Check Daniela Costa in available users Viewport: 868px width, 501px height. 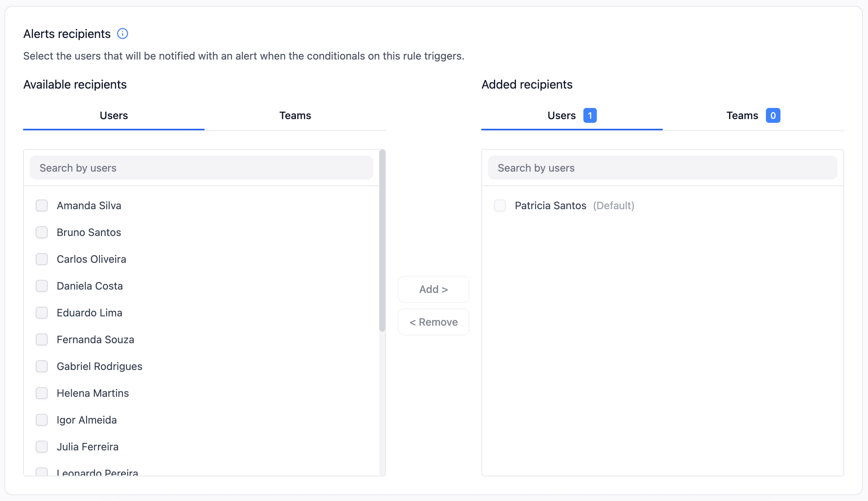(42, 286)
